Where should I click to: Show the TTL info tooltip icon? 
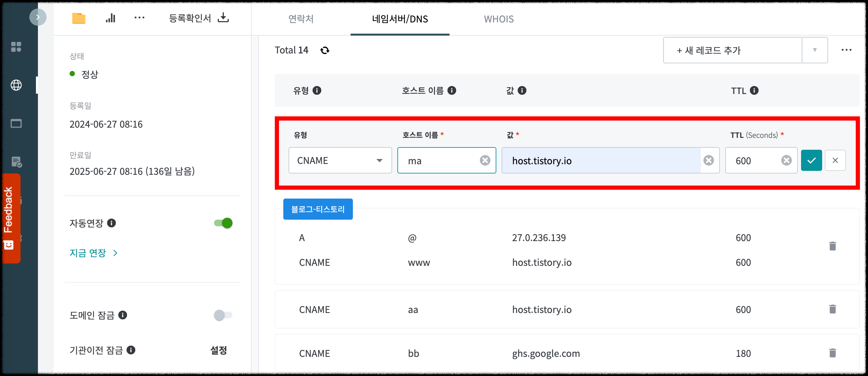click(x=754, y=90)
